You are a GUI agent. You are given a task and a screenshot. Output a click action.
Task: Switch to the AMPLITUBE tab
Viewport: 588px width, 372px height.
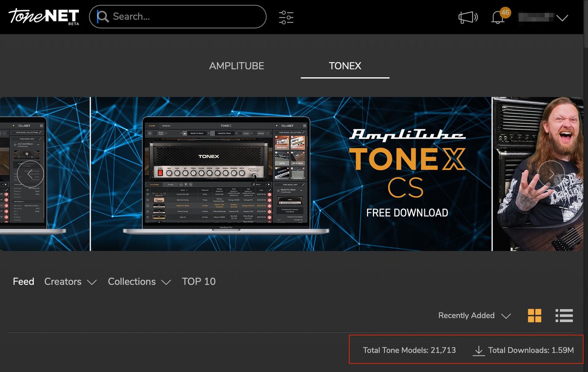237,66
